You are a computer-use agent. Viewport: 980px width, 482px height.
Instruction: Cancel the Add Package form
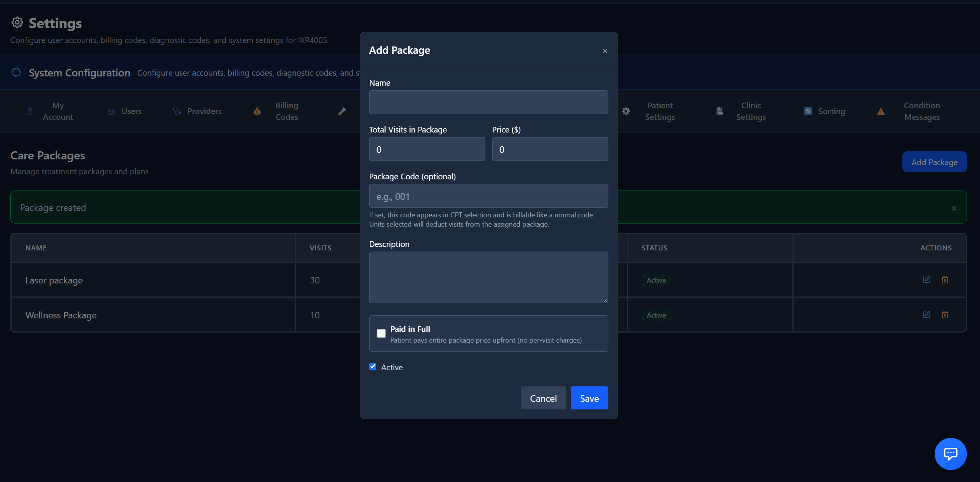[543, 398]
